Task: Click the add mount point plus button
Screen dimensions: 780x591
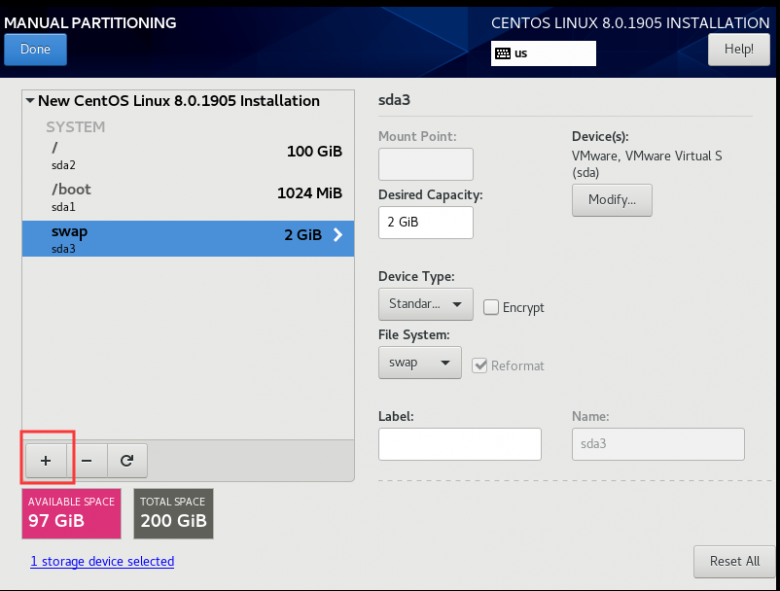Action: [x=46, y=461]
